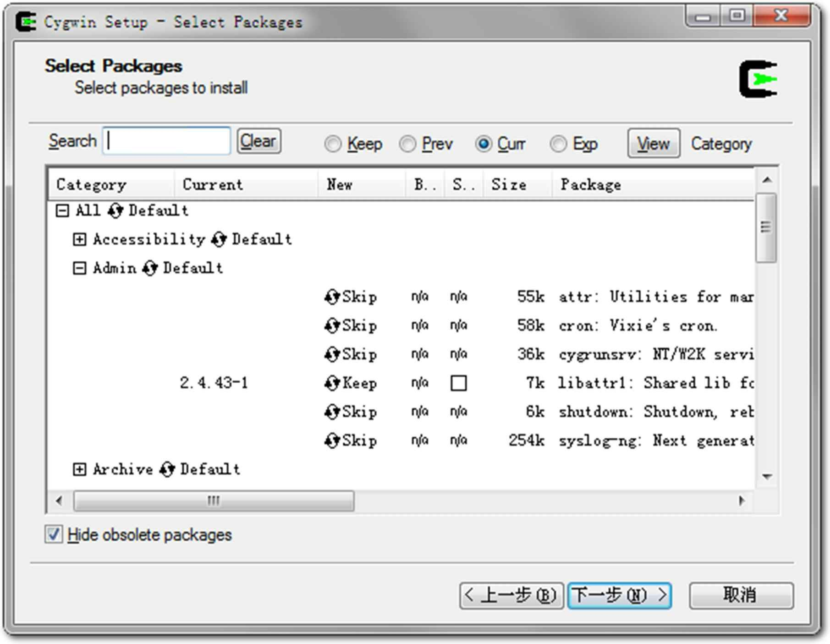Click the Size column header
Image resolution: width=830 pixels, height=644 pixels.
(x=517, y=184)
